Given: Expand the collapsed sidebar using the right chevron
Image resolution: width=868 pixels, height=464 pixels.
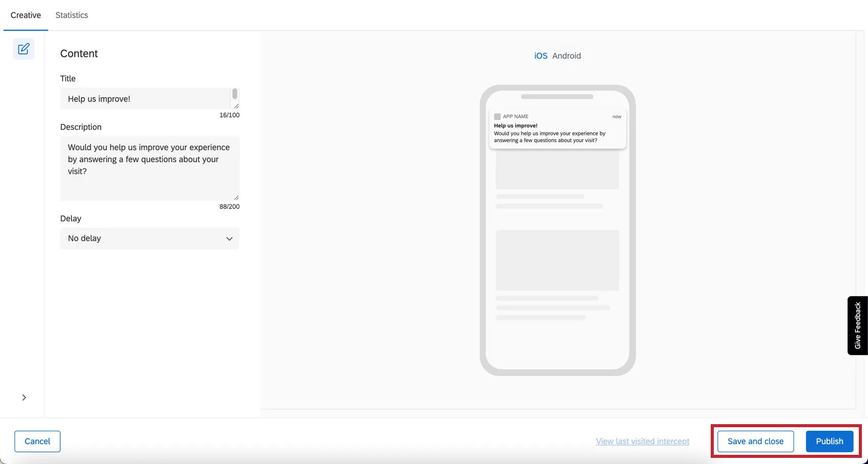Looking at the screenshot, I should pos(23,397).
